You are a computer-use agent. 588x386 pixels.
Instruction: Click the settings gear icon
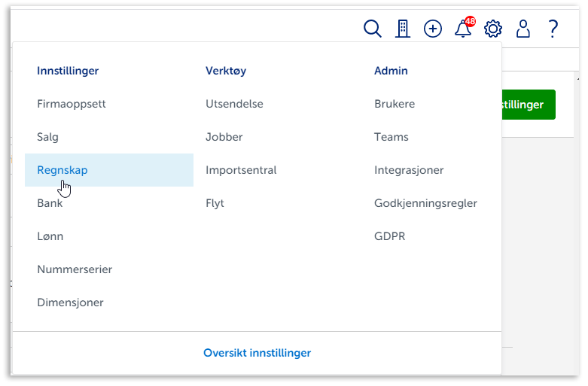[x=493, y=29]
